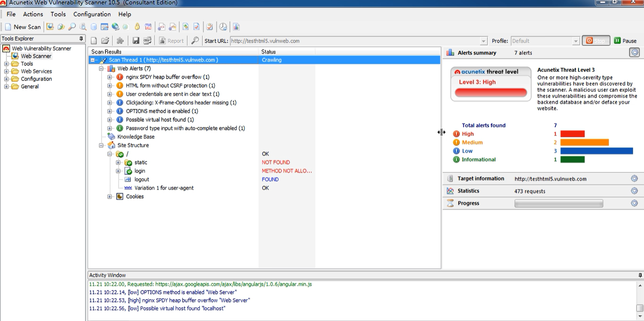644x321 pixels.
Task: Select Variation 1 for user-agent
Action: point(164,188)
